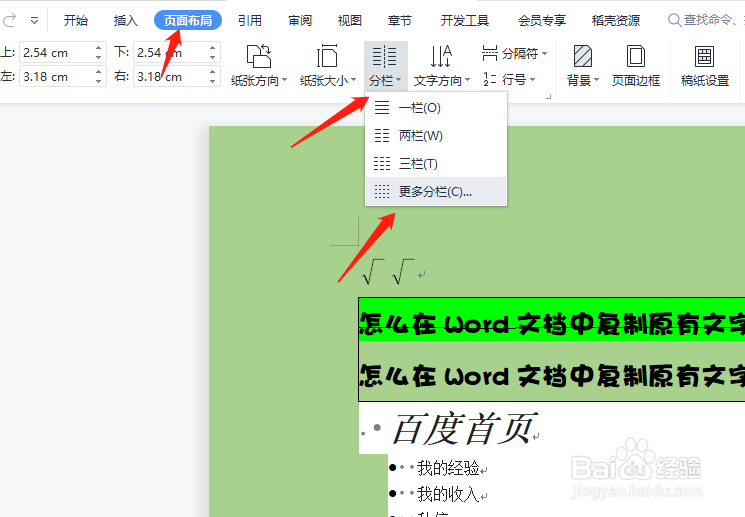Click the 分隔符 break icon
The width and height of the screenshot is (745, 517).
[x=490, y=53]
